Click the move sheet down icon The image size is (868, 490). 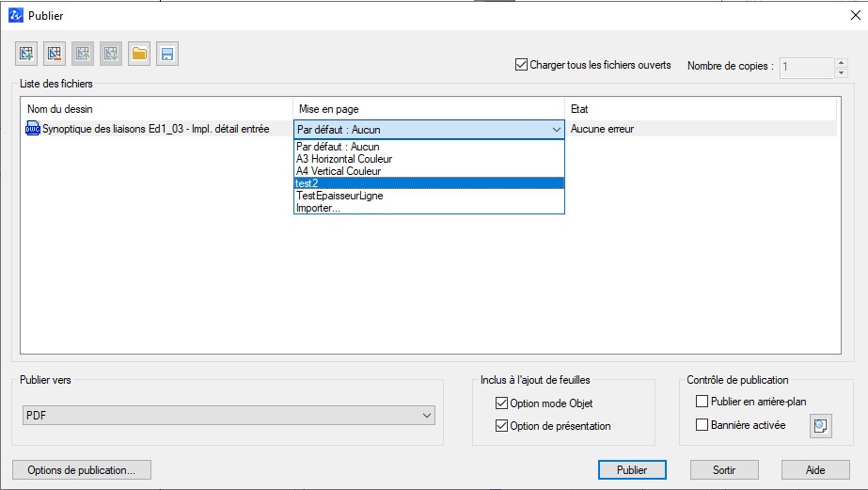111,54
